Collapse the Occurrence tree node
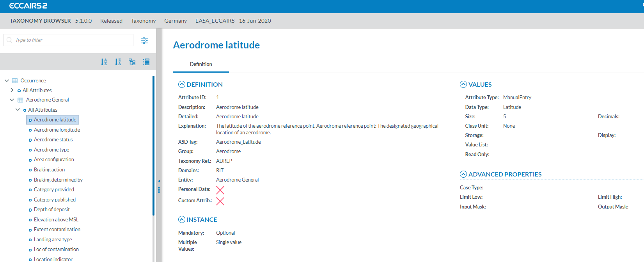644x262 pixels. [7, 80]
